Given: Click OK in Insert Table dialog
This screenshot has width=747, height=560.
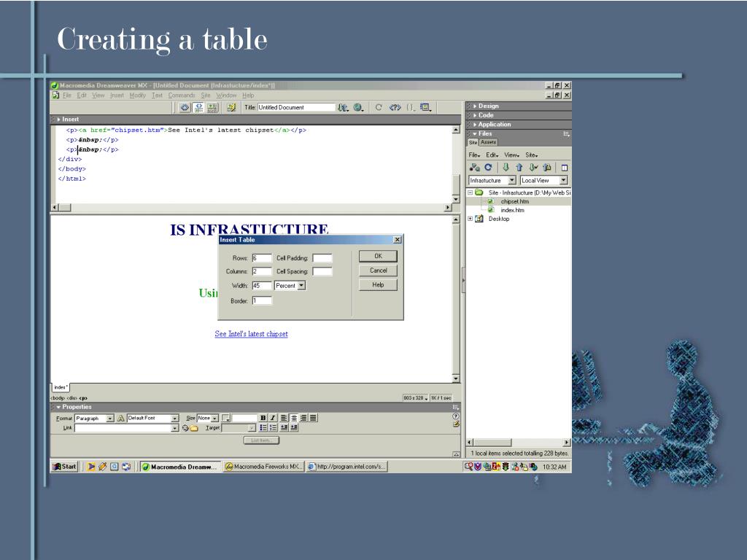Looking at the screenshot, I should (378, 256).
